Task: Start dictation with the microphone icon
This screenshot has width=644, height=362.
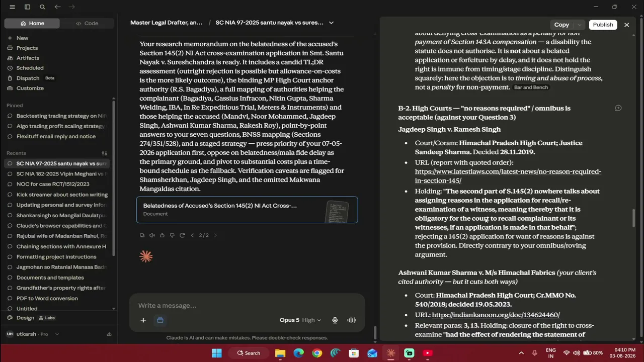Action: pyautogui.click(x=335, y=320)
